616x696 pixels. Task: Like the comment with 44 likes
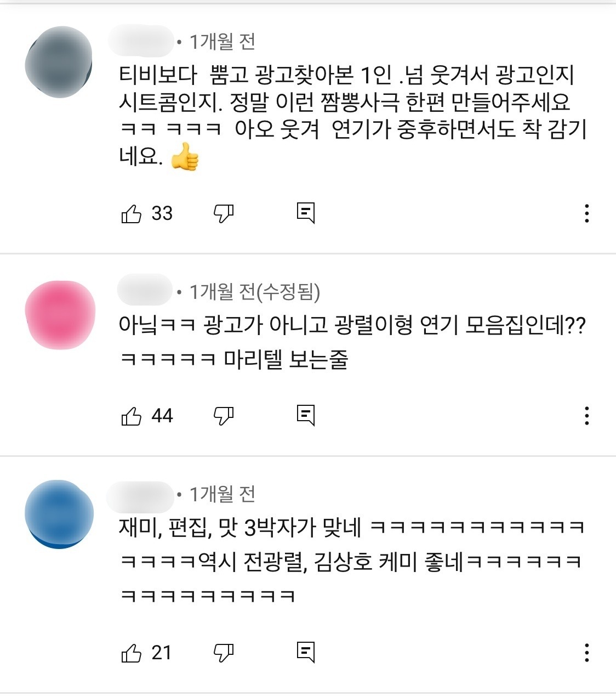[x=132, y=416]
